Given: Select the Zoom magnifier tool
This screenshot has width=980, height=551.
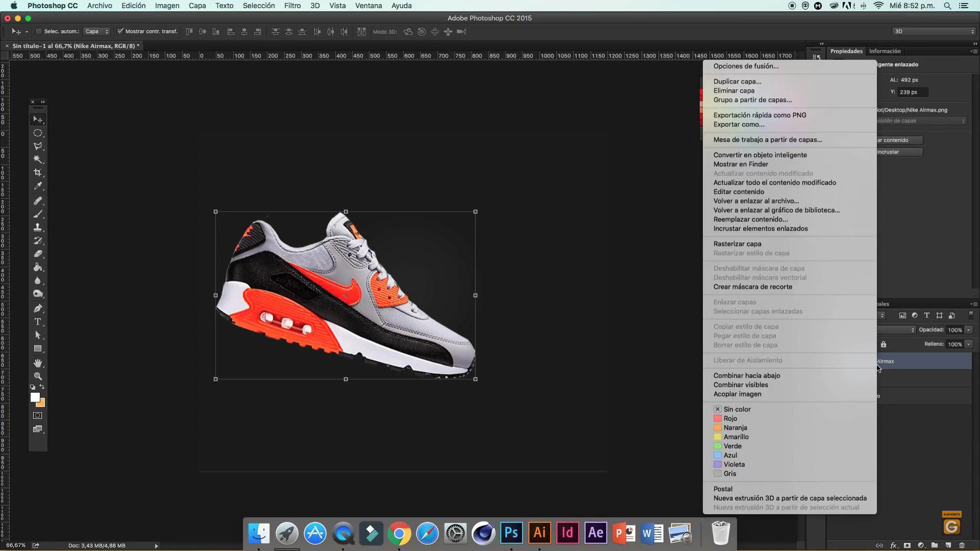Looking at the screenshot, I should [x=38, y=376].
